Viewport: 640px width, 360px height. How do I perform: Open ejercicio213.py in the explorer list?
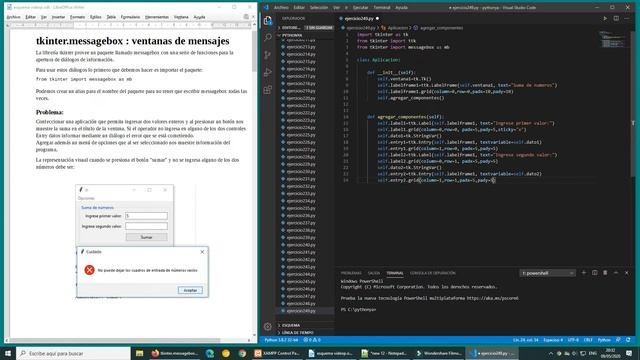point(300,47)
